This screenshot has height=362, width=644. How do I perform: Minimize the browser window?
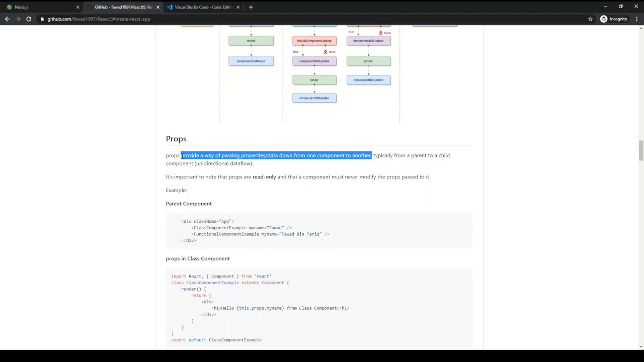click(x=605, y=7)
